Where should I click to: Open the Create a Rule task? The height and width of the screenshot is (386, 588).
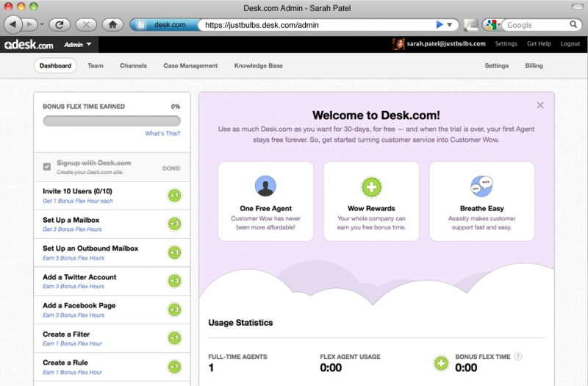pos(112,367)
